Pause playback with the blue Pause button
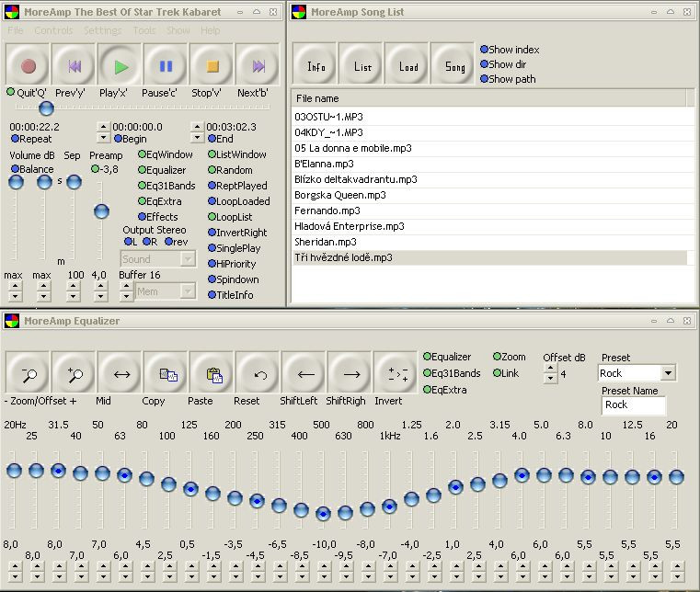This screenshot has width=700, height=592. click(x=166, y=66)
